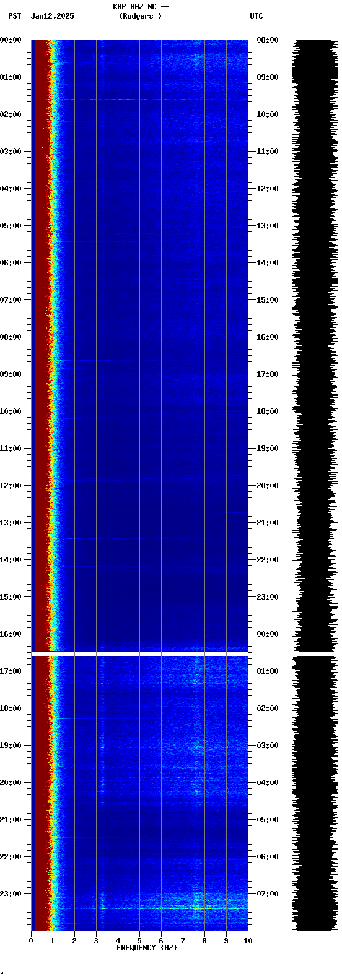Image resolution: width=342 pixels, height=980 pixels.
Task: Pick the '14:00' label on the UTC axis
Action: click(268, 263)
